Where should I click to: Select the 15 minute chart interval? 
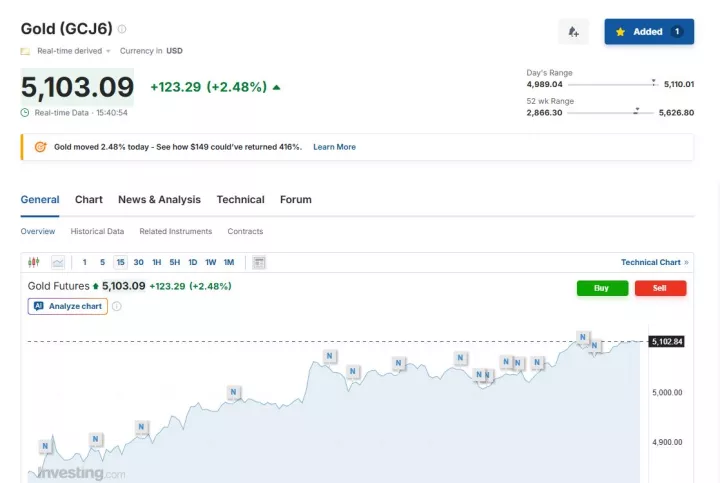tap(120, 262)
